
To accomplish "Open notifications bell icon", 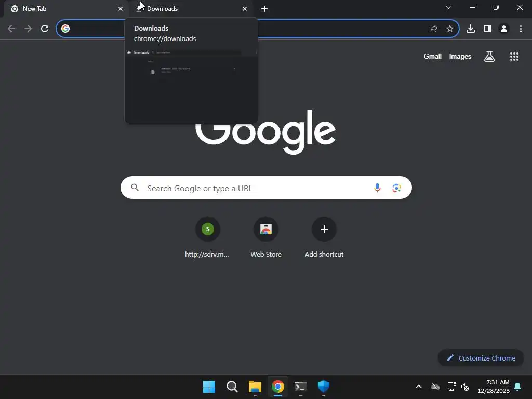I will 518,387.
